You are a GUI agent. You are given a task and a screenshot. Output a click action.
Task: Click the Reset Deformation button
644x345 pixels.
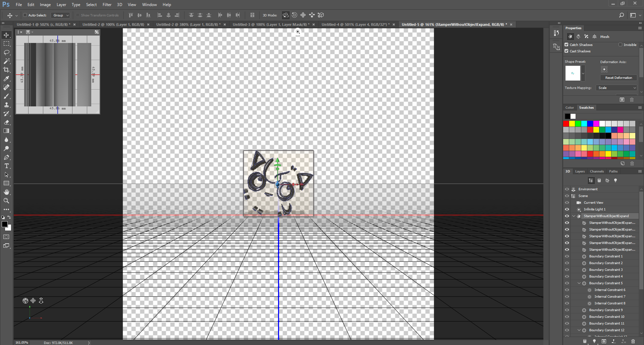(x=618, y=78)
